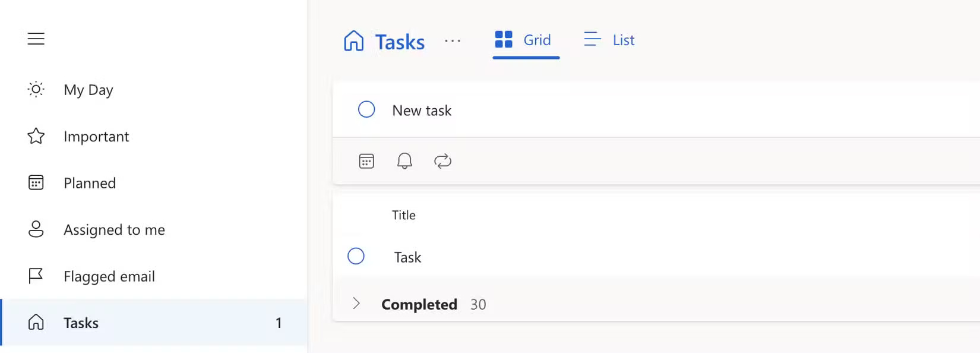The height and width of the screenshot is (353, 980).
Task: Open Planned via its calendar icon
Action: [x=36, y=183]
